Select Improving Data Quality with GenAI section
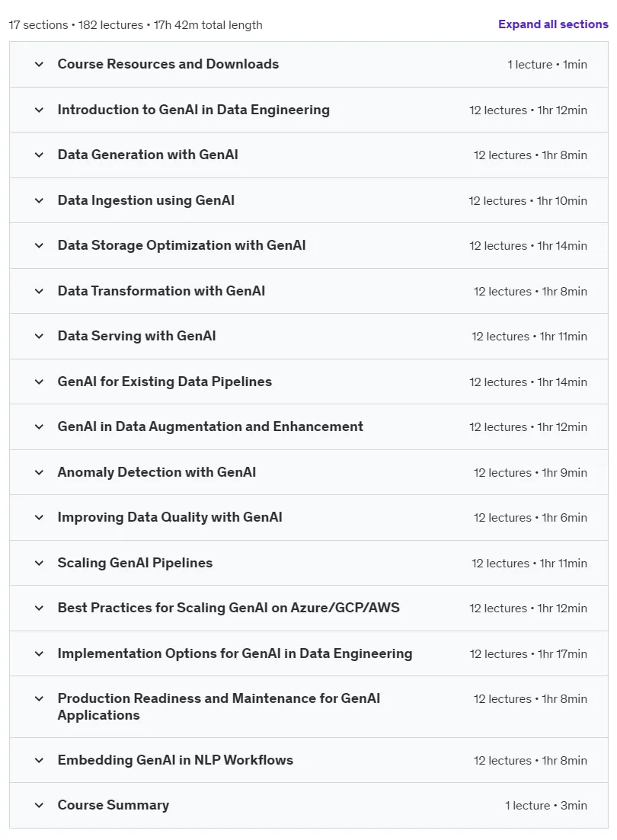Viewport: 617px width, 840px height. click(170, 517)
